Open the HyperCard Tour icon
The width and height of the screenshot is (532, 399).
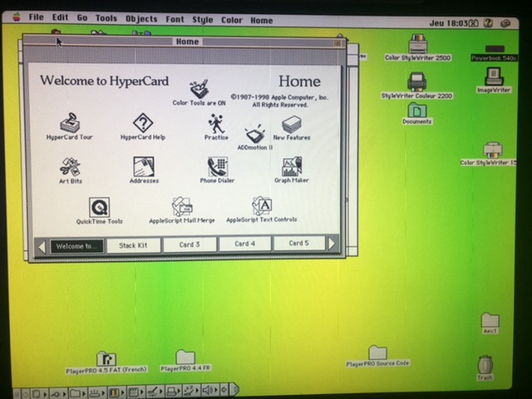tap(69, 123)
